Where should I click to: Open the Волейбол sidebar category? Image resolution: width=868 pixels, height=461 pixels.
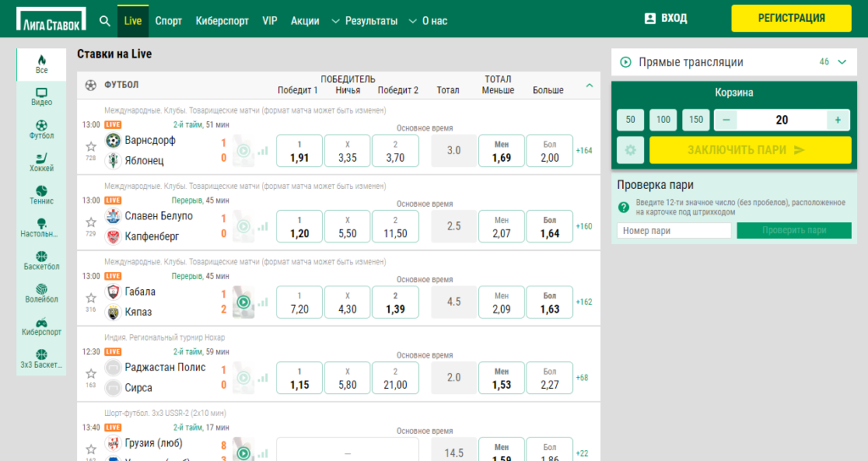42,292
